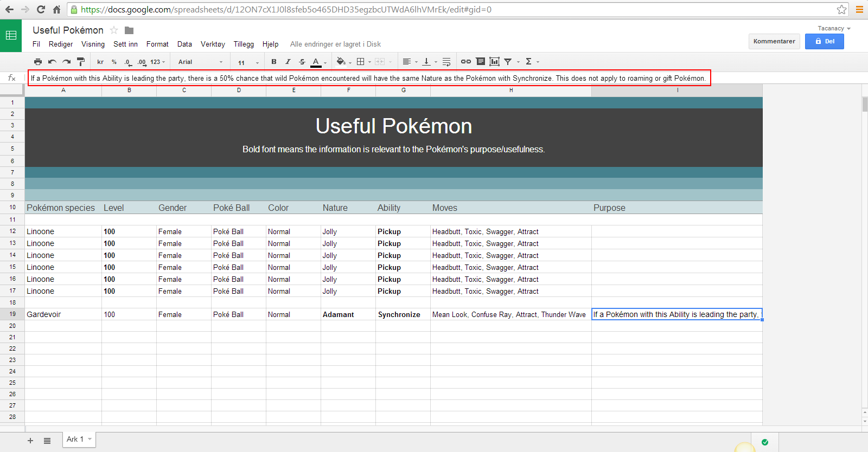Open the all sheets list

(x=47, y=441)
